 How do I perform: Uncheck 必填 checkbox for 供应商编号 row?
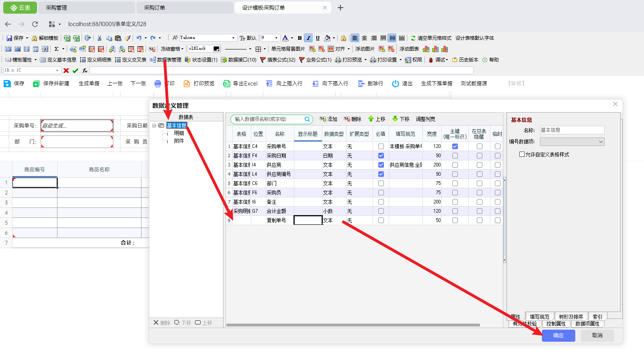[x=381, y=174]
